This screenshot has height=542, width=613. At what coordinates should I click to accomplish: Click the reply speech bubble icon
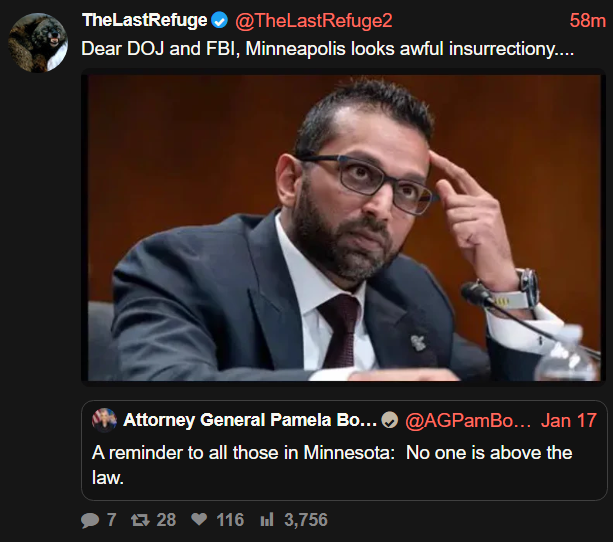point(90,520)
